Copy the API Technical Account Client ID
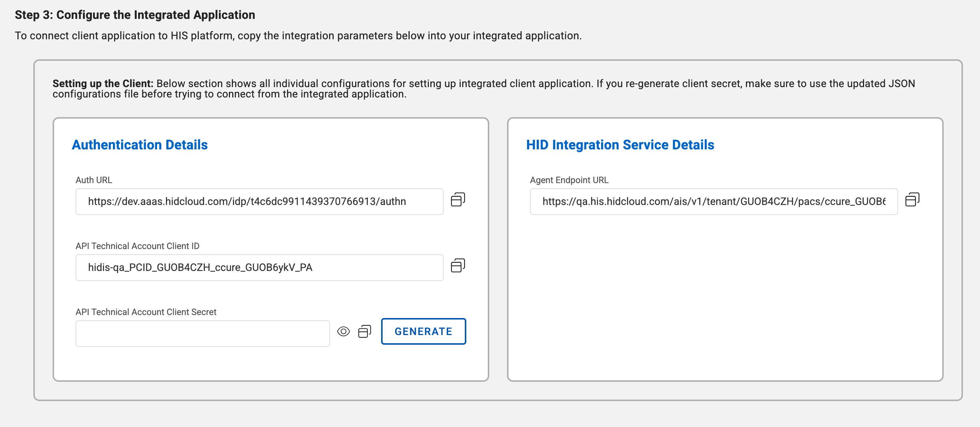 [x=458, y=266]
